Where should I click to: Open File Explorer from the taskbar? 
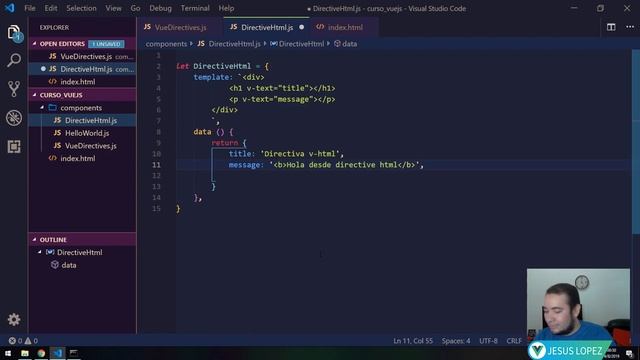pos(24,353)
